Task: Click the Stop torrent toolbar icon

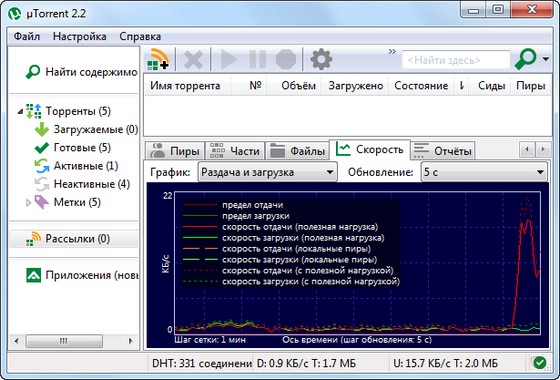Action: [x=286, y=59]
